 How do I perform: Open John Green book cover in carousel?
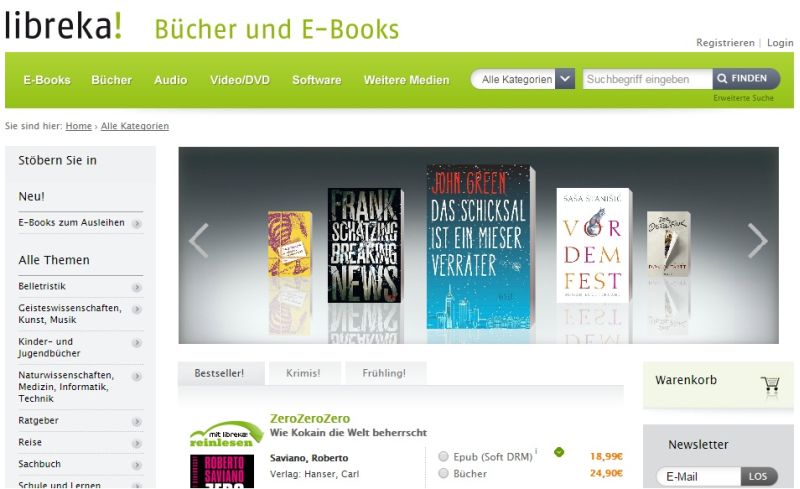[480, 247]
